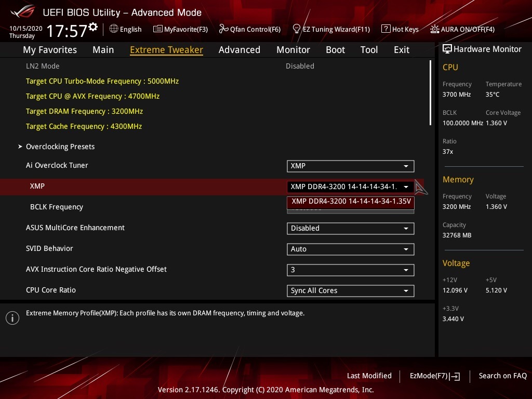Click Target CPU Turbo-Mode Frequency text
Viewport: 532px width, 399px height.
(x=102, y=82)
